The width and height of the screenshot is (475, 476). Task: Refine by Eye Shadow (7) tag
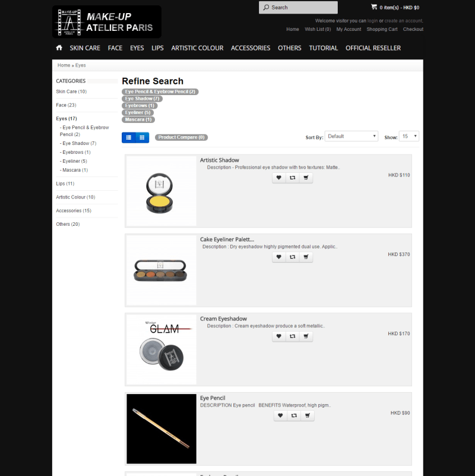[142, 99]
